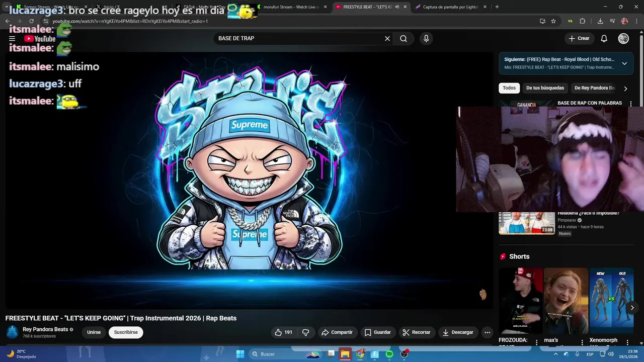
Task: Show more filter chips with arrow
Action: point(625,88)
